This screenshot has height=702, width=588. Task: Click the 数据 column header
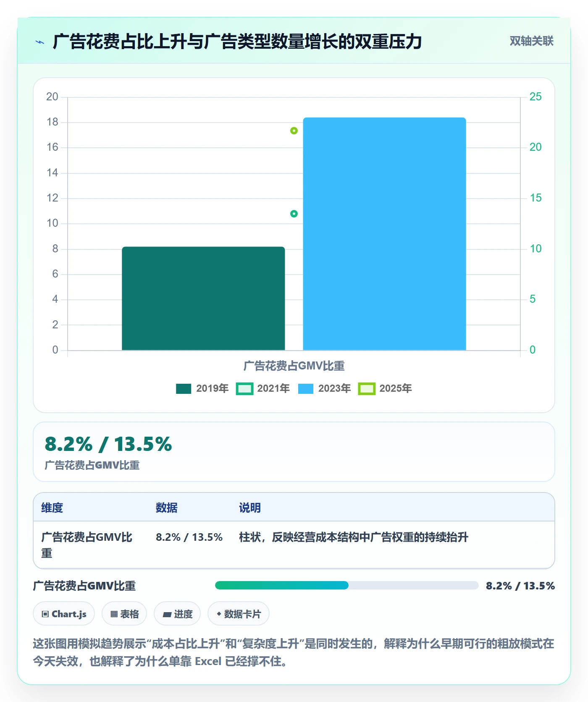tap(167, 508)
